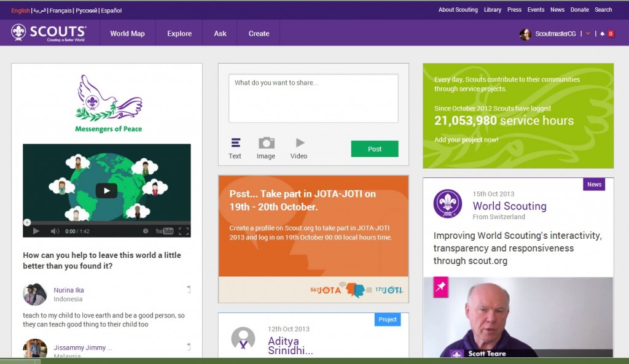629x364 pixels.
Task: Click the '15th Oct 2013' news date
Action: coord(493,193)
